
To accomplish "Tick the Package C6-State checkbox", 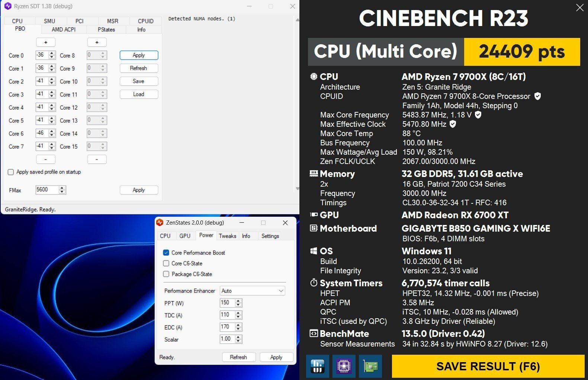I will point(166,274).
